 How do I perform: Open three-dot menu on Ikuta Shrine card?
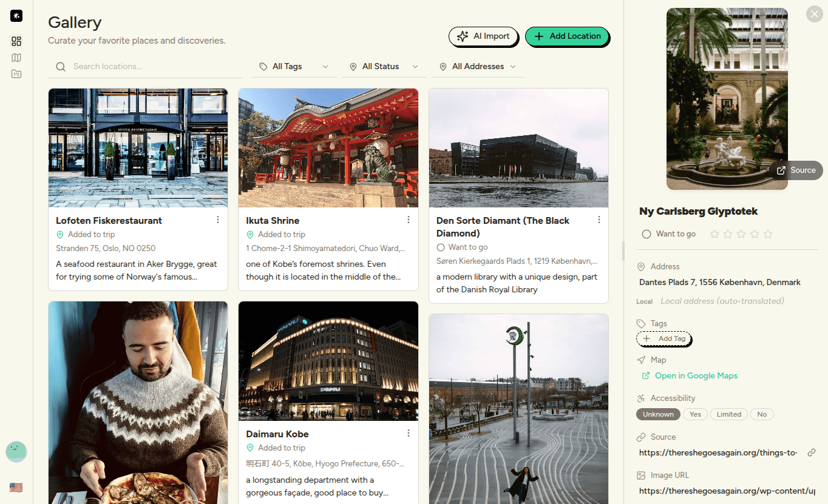(409, 220)
